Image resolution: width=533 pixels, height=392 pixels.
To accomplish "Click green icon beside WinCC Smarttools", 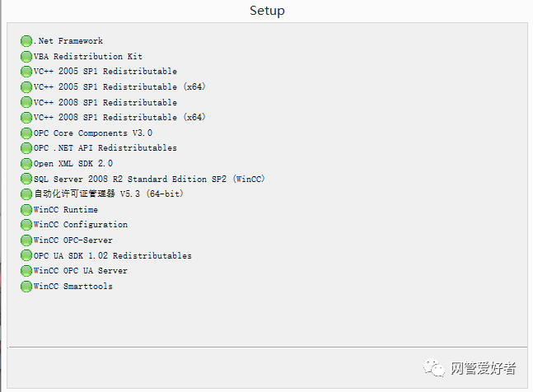I will (27, 287).
